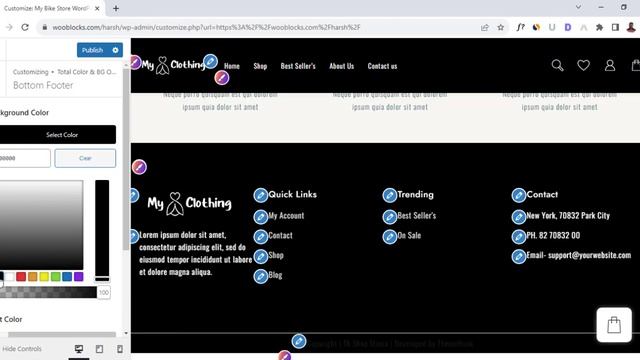Edit My Account link via pencil icon
Screen dimensions: 640x360
tap(260, 216)
